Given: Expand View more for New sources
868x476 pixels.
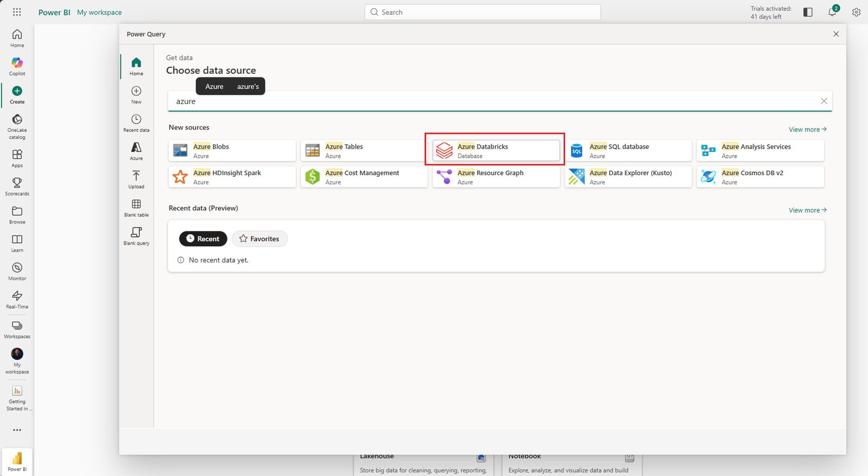Looking at the screenshot, I should pos(807,130).
